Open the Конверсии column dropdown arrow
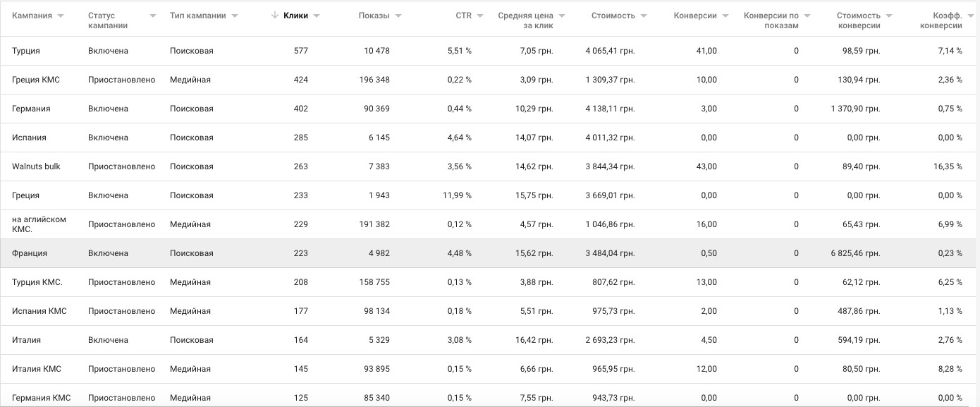Screen dimensions: 980x407 pyautogui.click(x=725, y=16)
